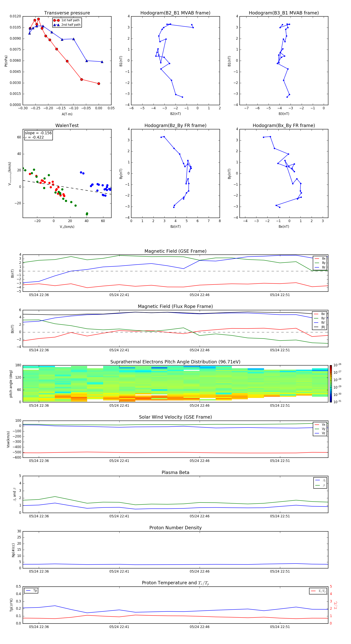Click the 'Np(#/cc)' axis label
Screen dimensions: 351x644
[x=13, y=550]
